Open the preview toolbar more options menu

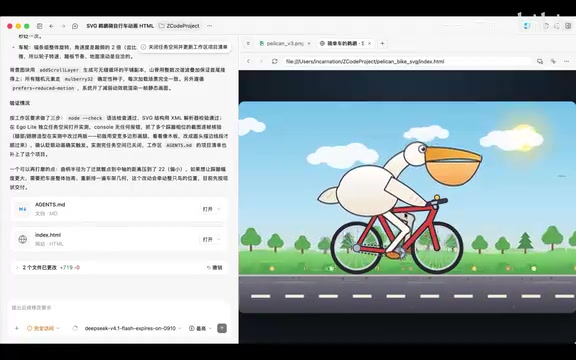pyautogui.click(x=566, y=61)
